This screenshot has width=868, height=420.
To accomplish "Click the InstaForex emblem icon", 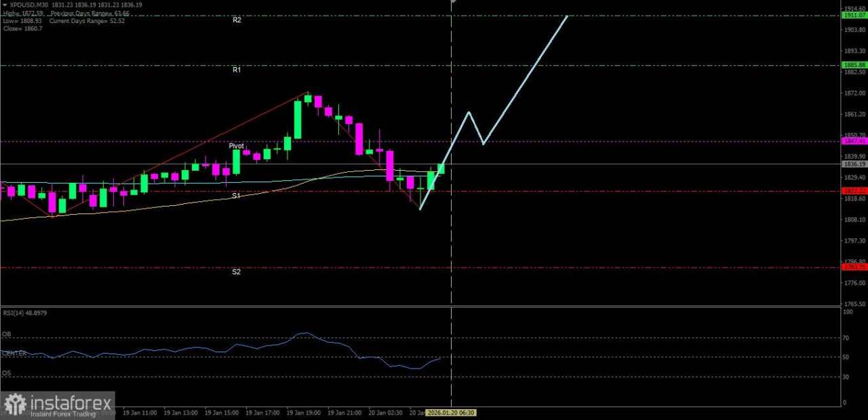I will (15, 404).
